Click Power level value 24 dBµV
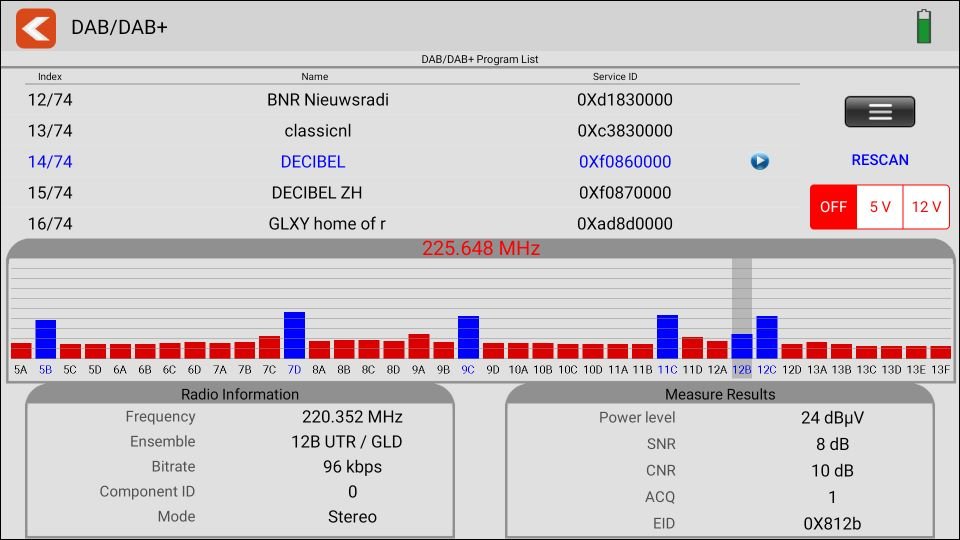This screenshot has height=540, width=960. (x=832, y=418)
